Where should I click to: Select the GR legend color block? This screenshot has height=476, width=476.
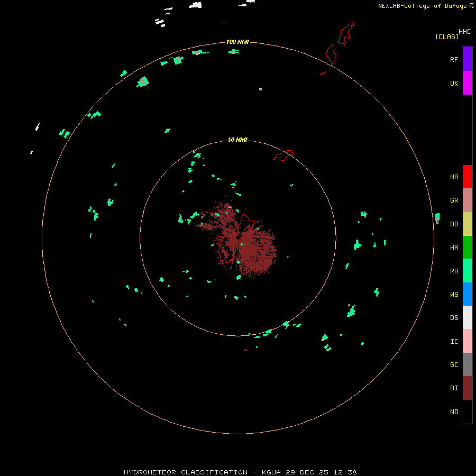[x=467, y=200]
